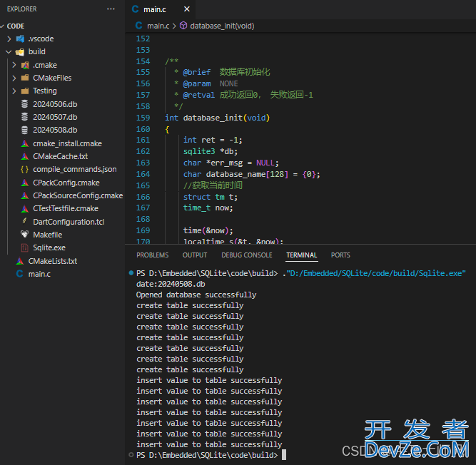Open 20240508.db in the explorer

[55, 130]
